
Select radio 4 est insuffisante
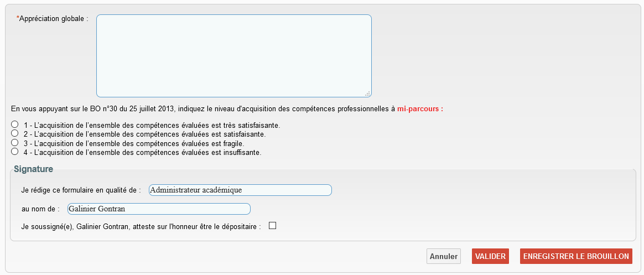(x=15, y=151)
